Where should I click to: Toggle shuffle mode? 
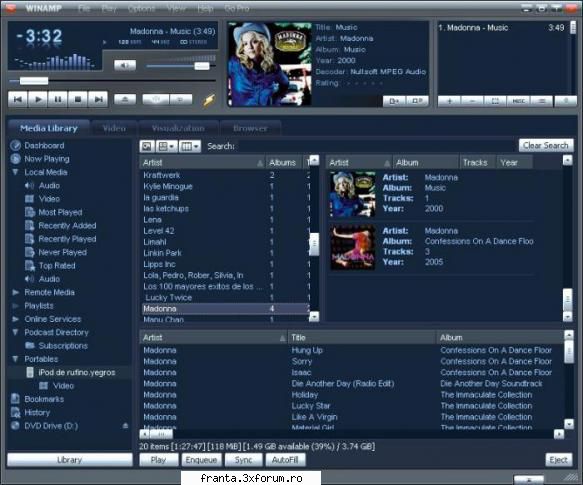tap(156, 99)
